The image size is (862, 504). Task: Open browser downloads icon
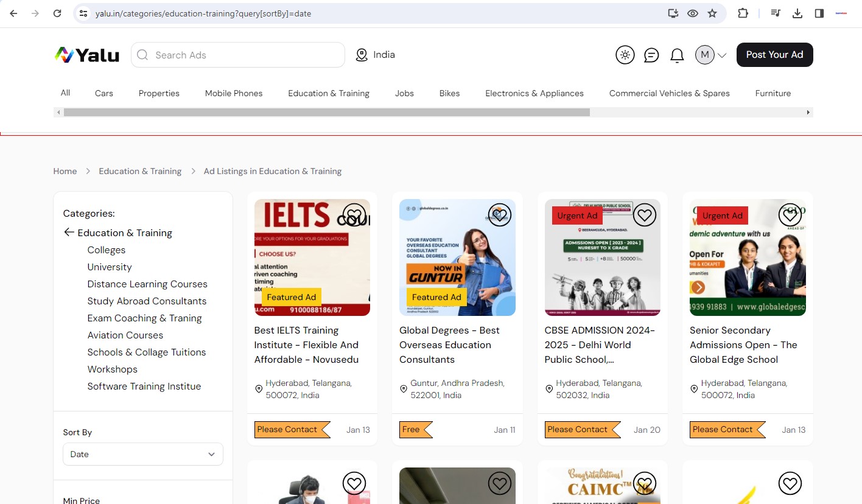point(797,13)
